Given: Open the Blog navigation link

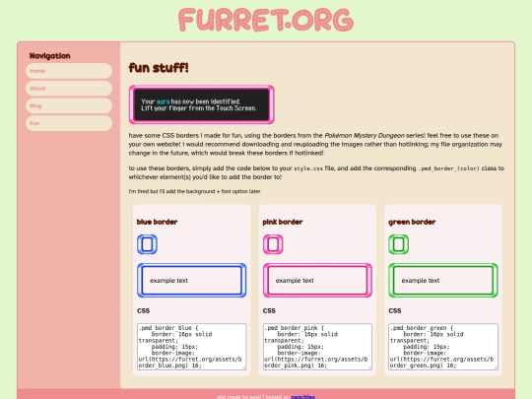Looking at the screenshot, I should coord(69,105).
